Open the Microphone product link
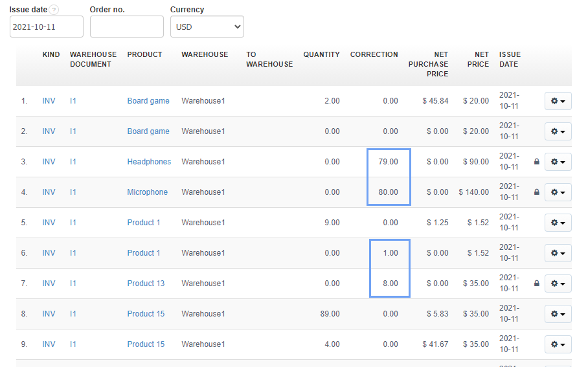This screenshot has width=588, height=367. click(x=147, y=192)
